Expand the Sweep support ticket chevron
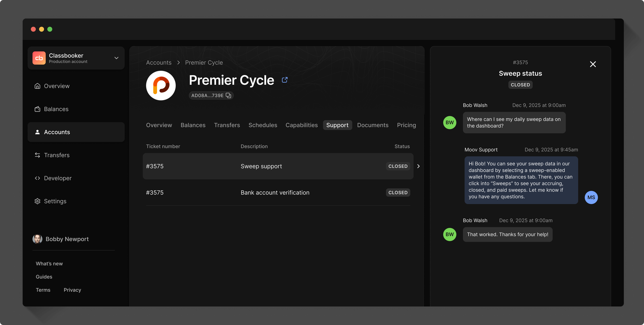 418,166
